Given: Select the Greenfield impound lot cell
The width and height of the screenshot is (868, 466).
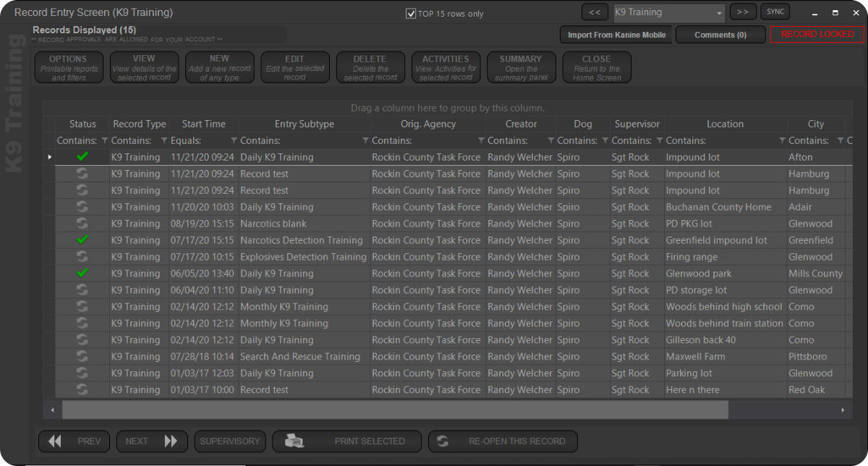Looking at the screenshot, I should (726, 240).
